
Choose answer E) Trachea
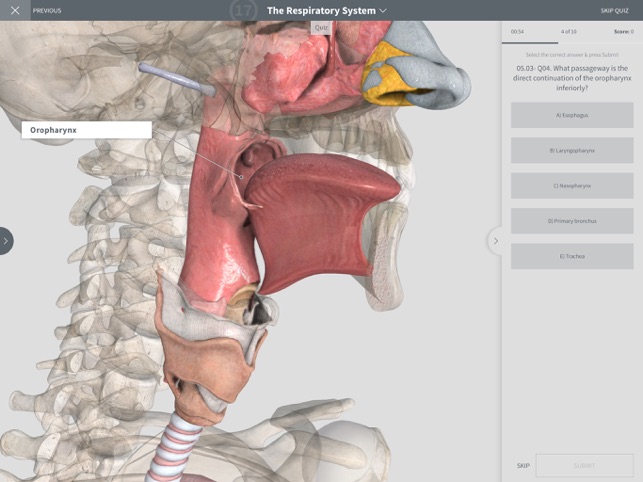click(572, 256)
